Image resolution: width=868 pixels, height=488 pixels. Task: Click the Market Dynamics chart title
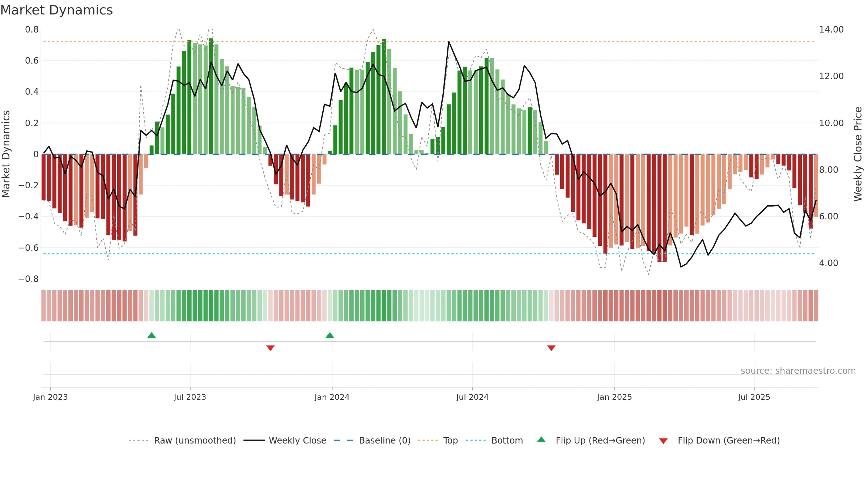pos(56,10)
